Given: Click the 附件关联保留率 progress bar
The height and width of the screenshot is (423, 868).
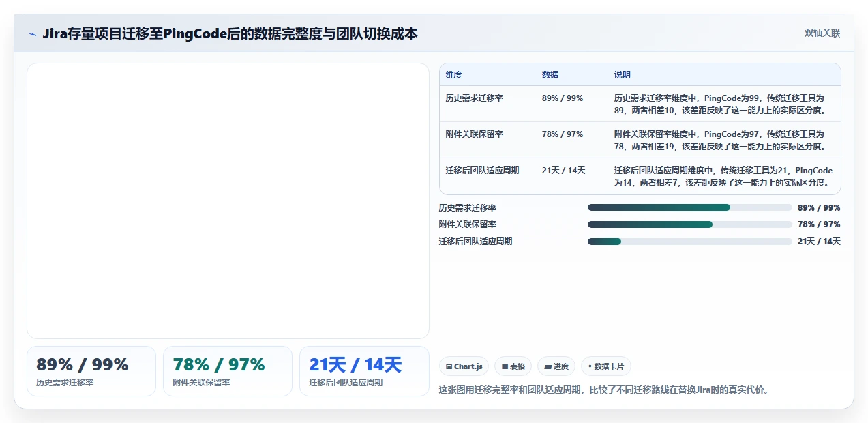Looking at the screenshot, I should (690, 224).
